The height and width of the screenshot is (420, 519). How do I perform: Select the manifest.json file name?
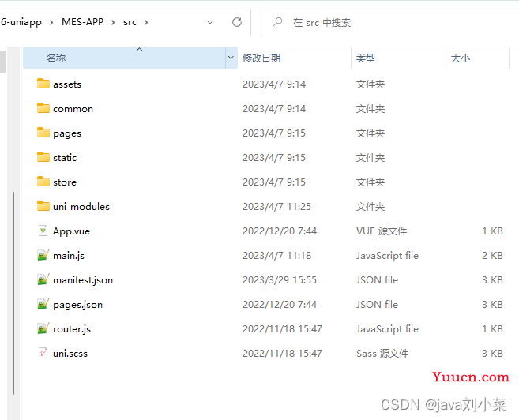[x=83, y=280]
